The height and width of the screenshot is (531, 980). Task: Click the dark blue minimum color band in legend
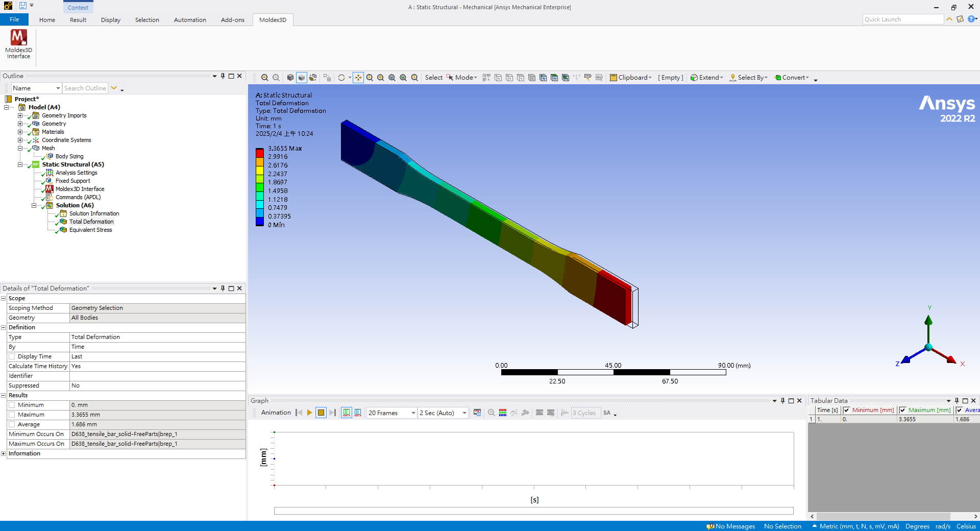tap(260, 221)
